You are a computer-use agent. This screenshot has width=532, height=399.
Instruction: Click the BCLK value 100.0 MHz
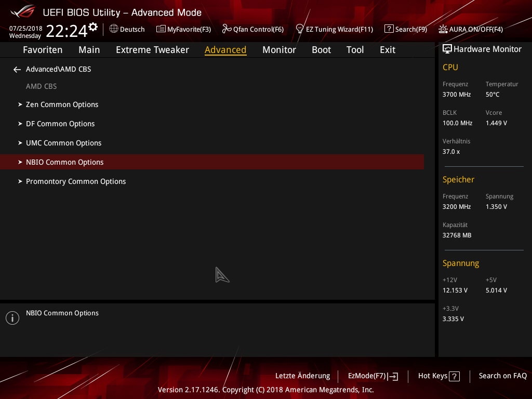click(x=457, y=123)
